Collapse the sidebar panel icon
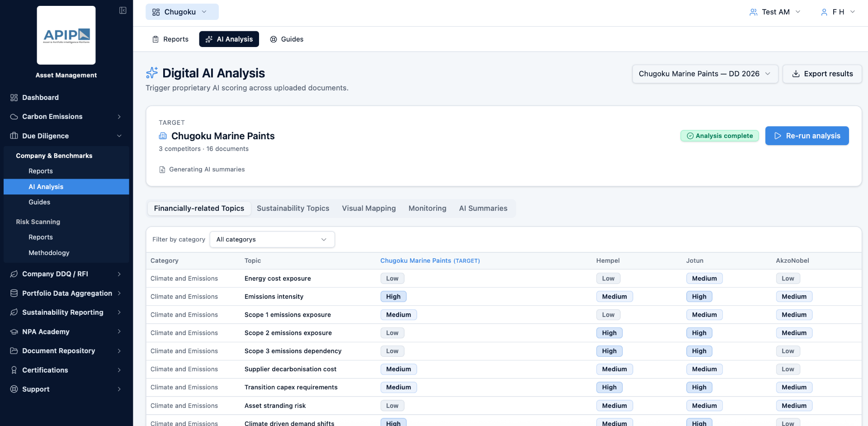The image size is (868, 426). coord(123,10)
